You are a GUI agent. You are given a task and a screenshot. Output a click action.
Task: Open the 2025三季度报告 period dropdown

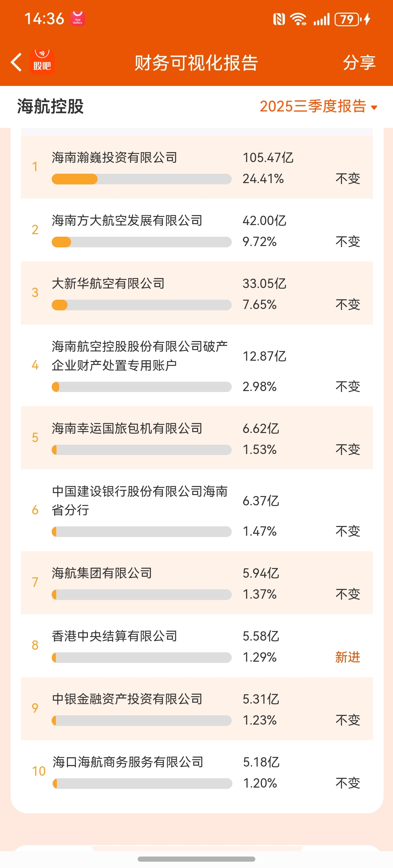point(313,107)
